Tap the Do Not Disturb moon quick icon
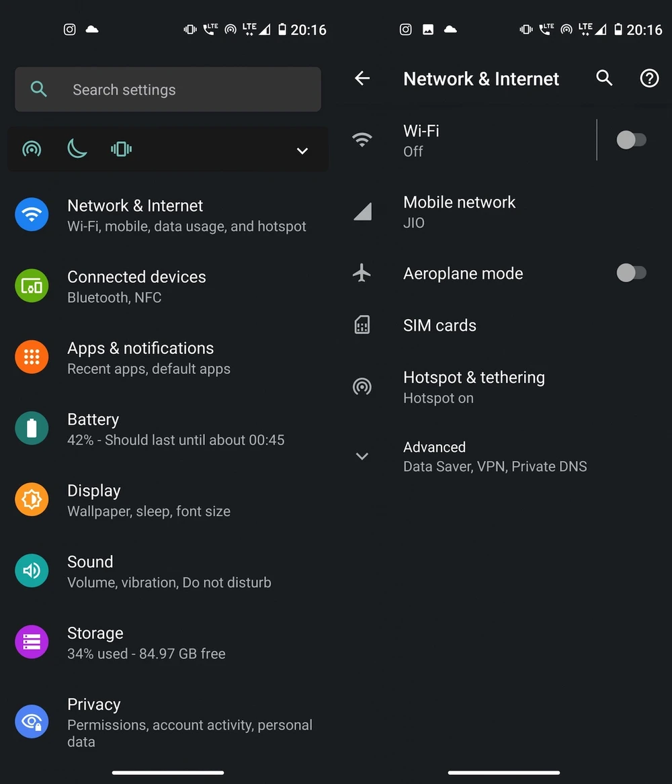The image size is (672, 784). 77,149
